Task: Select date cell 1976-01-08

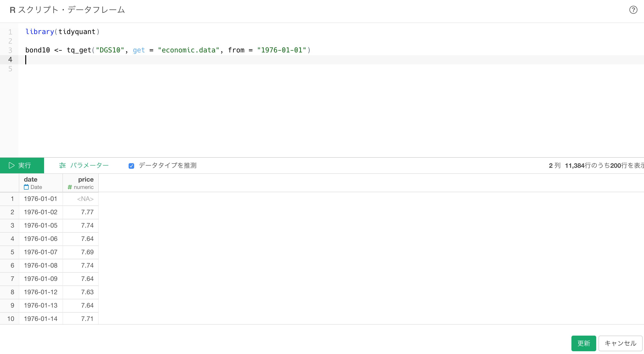Action: tap(41, 265)
